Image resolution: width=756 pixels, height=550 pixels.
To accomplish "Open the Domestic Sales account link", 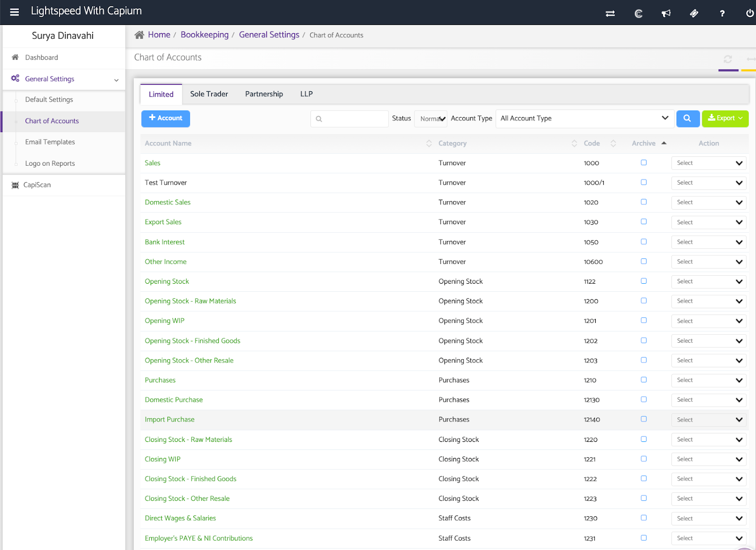I will pyautogui.click(x=168, y=202).
